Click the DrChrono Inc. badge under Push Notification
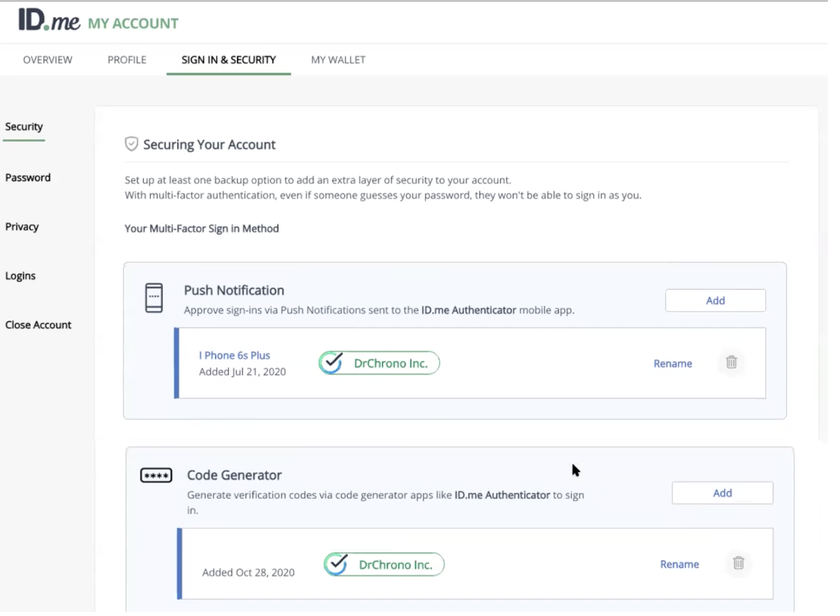This screenshot has height=616, width=840. pos(379,363)
